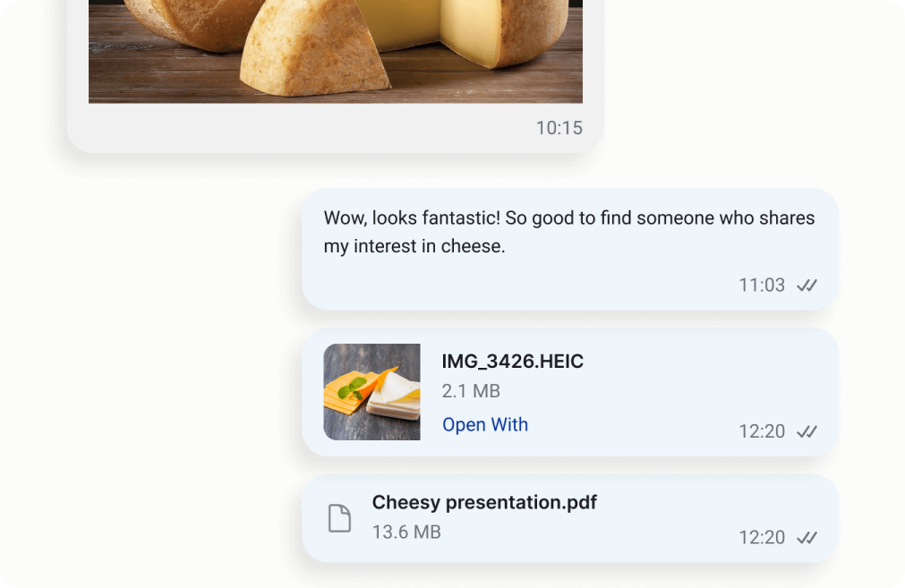Image resolution: width=905 pixels, height=588 pixels.
Task: Click the 11:03 message timestamp
Action: 761,285
